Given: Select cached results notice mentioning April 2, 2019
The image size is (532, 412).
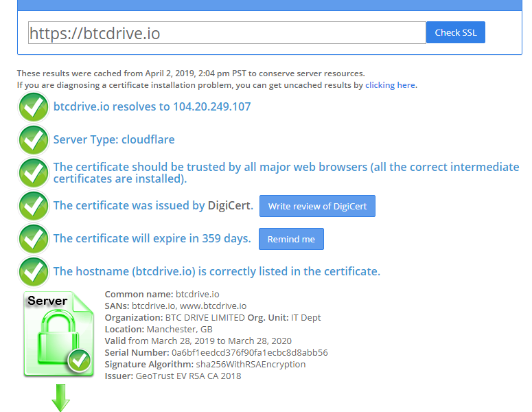Looking at the screenshot, I should pos(191,73).
